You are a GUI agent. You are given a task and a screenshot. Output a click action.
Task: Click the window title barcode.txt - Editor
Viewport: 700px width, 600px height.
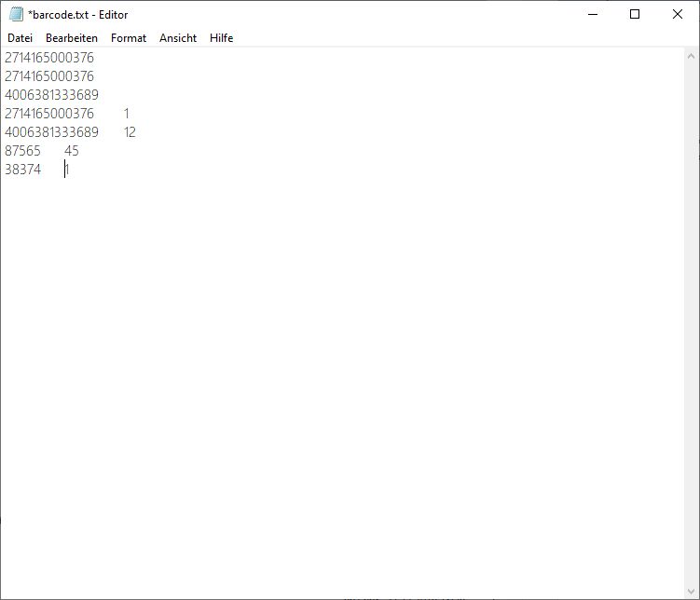pos(78,15)
